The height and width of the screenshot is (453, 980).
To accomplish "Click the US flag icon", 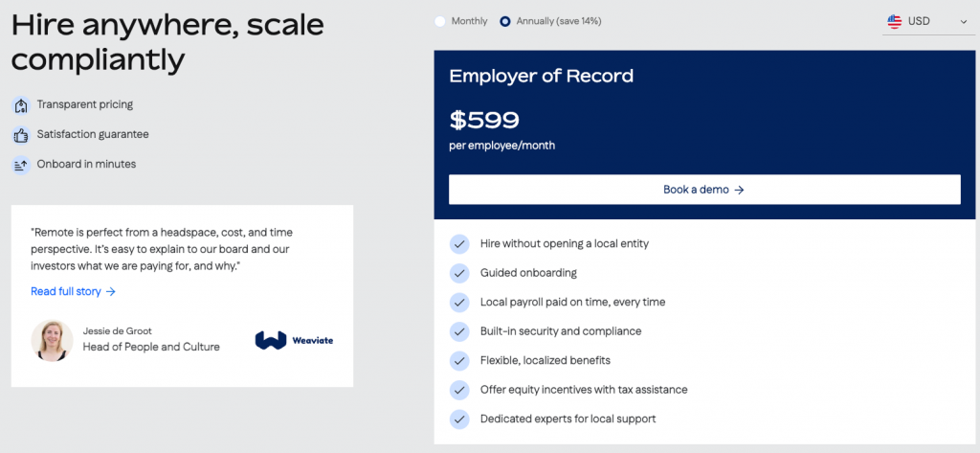I will pos(895,21).
